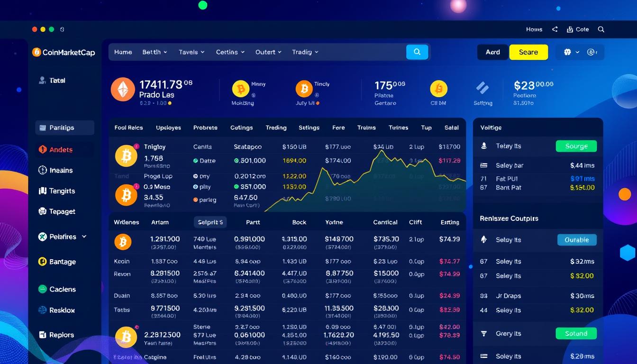The height and width of the screenshot is (364, 637).
Task: Click the Wrdenes column header
Action: pyautogui.click(x=127, y=222)
